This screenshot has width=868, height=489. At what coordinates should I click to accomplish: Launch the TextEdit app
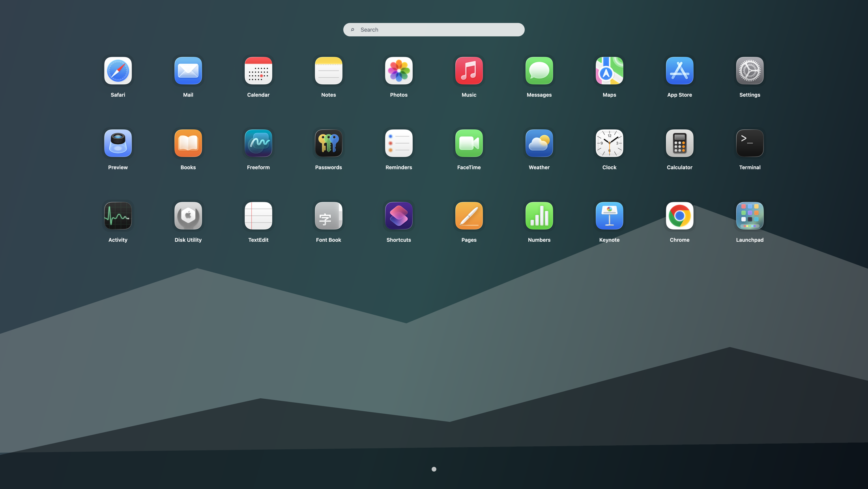258,216
